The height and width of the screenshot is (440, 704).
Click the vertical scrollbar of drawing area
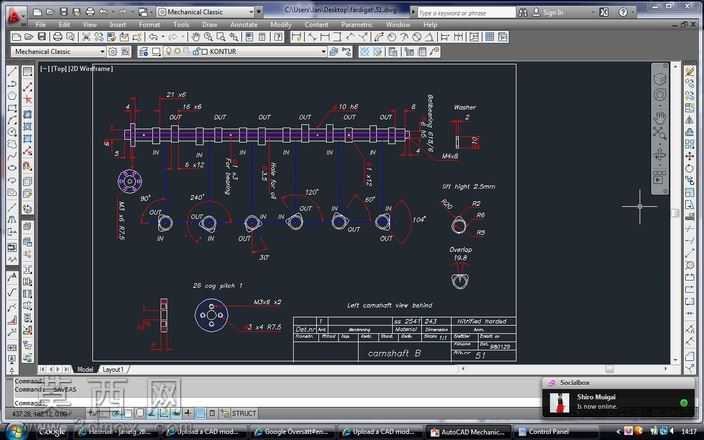(x=675, y=213)
